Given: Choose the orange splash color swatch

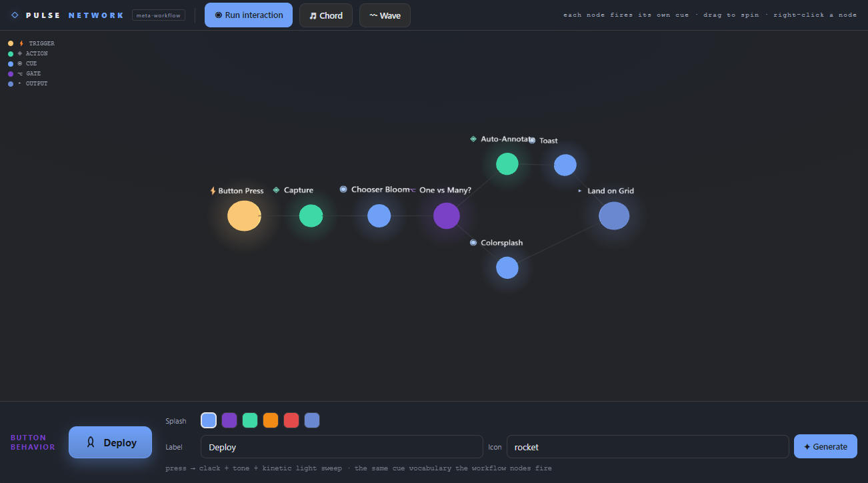Looking at the screenshot, I should (271, 420).
